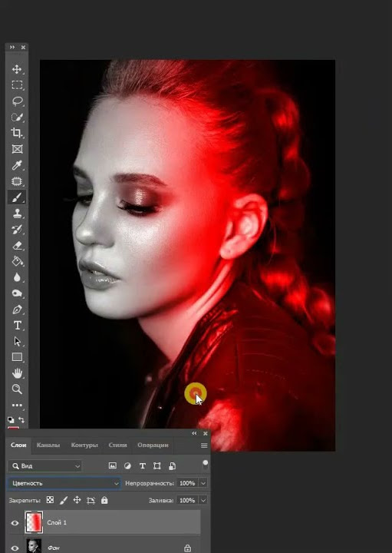
Task: Close the Layers panel
Action: coord(206,433)
